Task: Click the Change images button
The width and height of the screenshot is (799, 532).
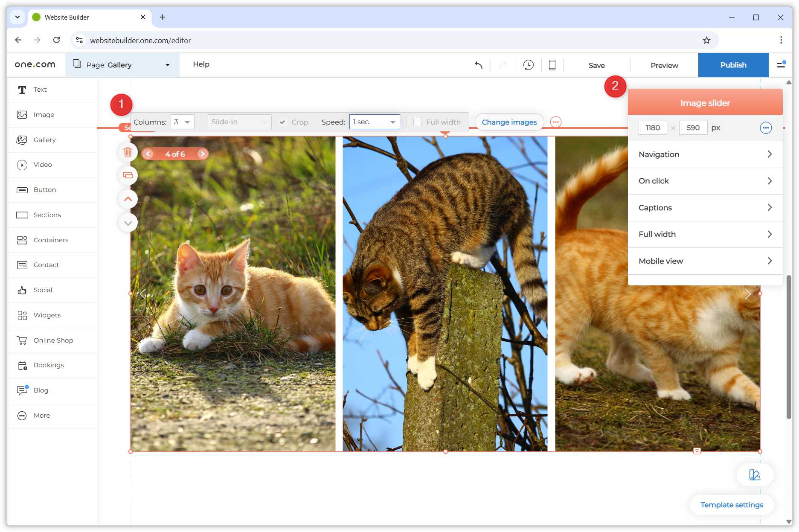Action: tap(509, 122)
